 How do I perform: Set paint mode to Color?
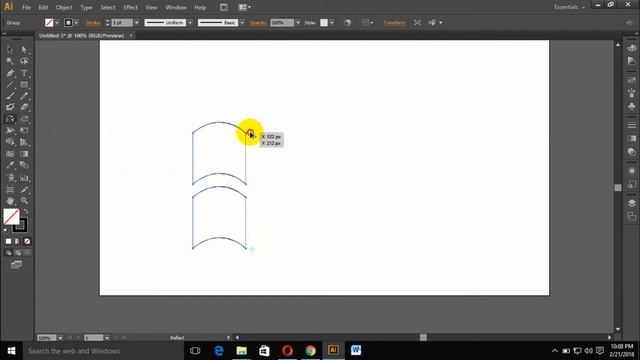coord(9,241)
